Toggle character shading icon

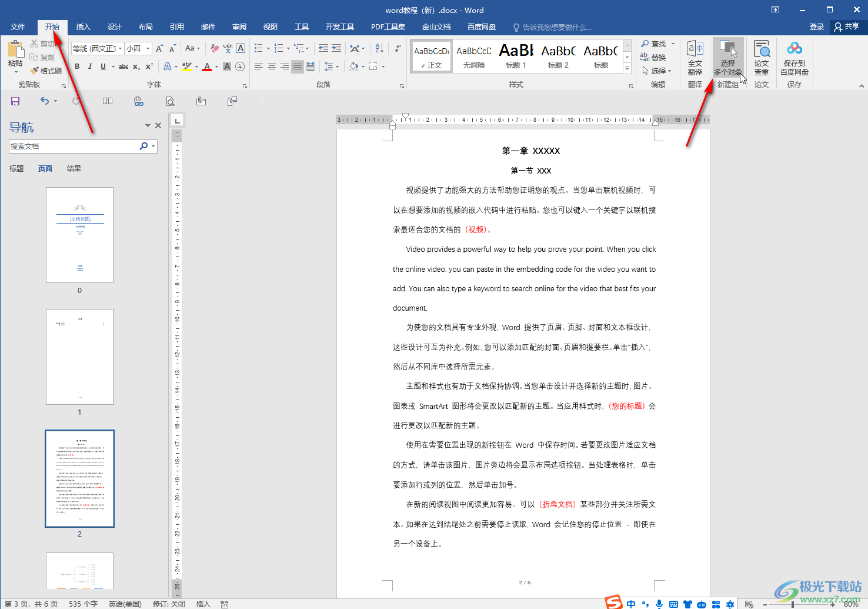(x=227, y=66)
